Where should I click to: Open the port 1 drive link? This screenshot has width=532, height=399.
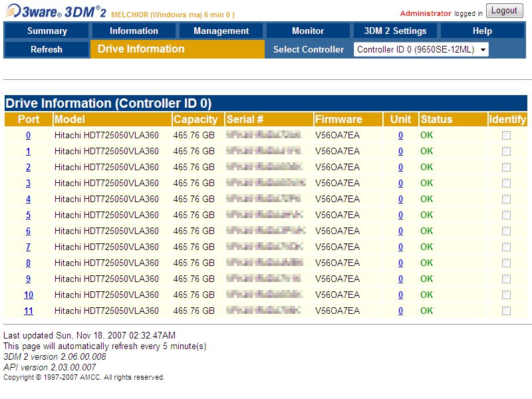coord(28,152)
